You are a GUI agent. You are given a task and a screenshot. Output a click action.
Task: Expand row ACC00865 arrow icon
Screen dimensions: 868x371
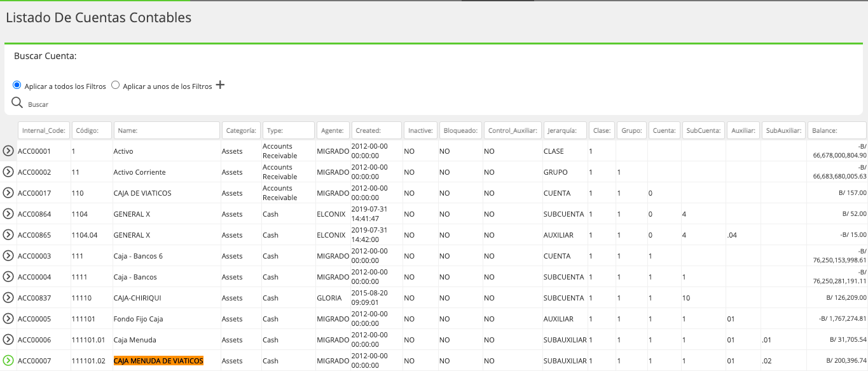(8, 235)
